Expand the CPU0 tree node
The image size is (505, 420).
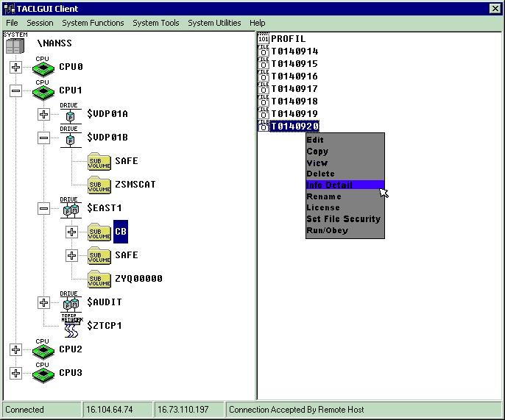15,67
